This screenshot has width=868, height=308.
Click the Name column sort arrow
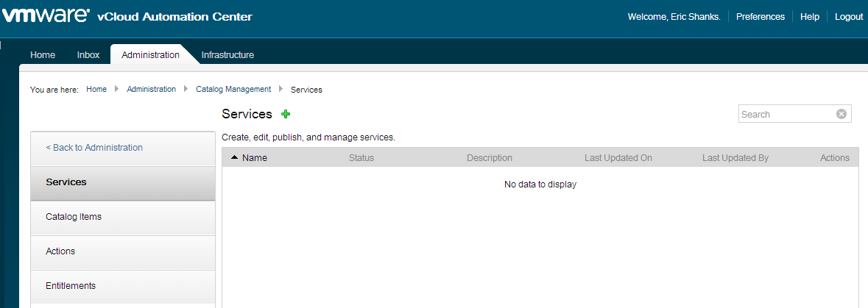[x=234, y=157]
